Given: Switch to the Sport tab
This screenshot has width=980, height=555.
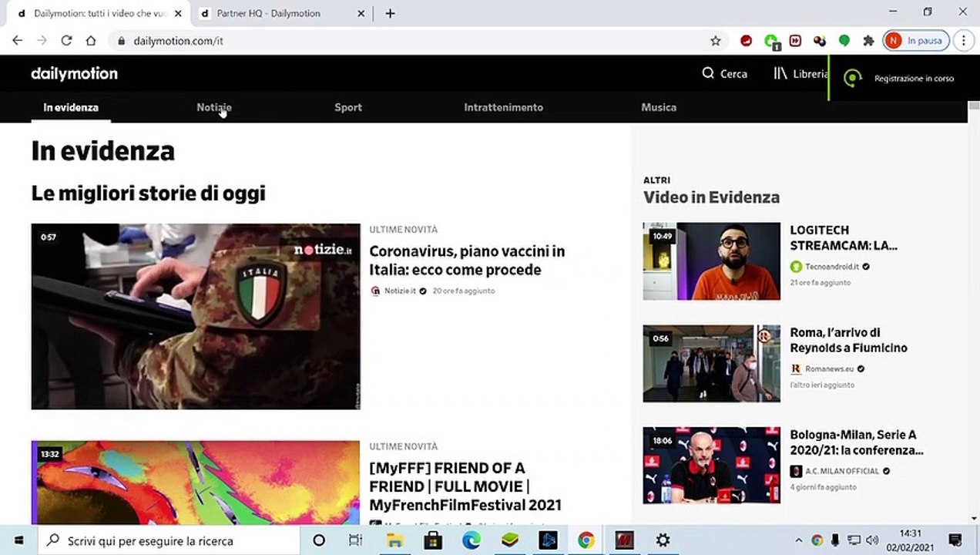Looking at the screenshot, I should [348, 107].
